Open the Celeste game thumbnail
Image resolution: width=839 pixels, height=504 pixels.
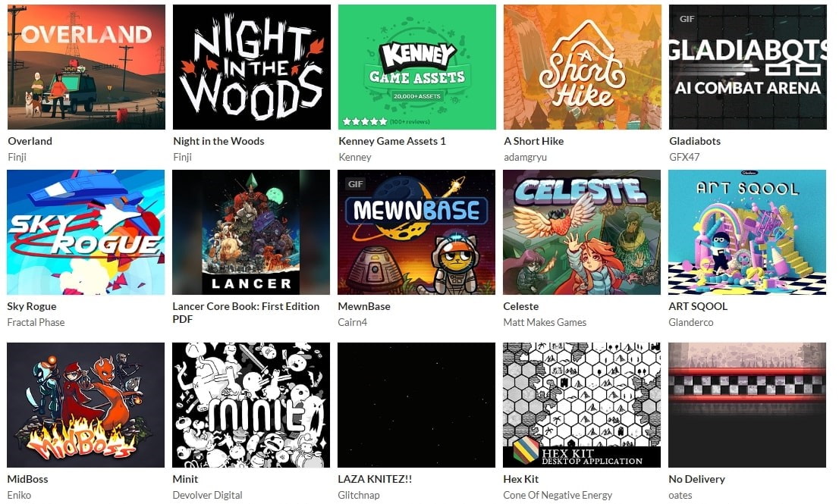point(582,232)
